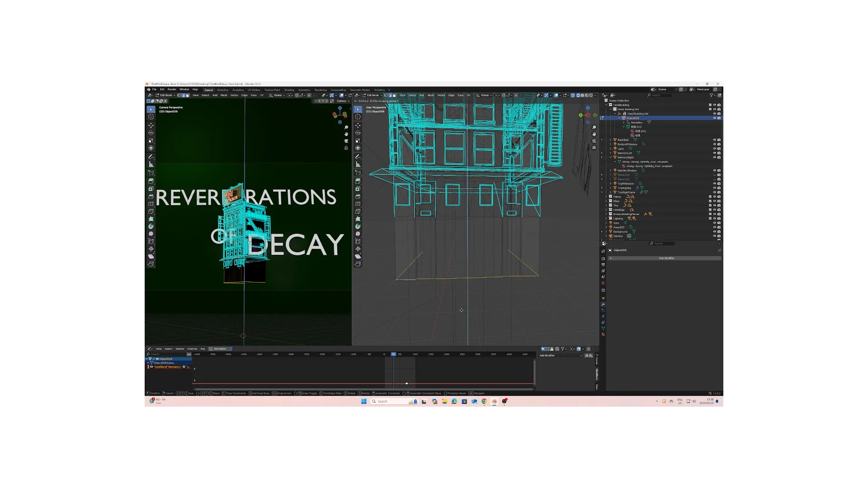Select the Move tool in left viewport
The width and height of the screenshot is (868, 488).
click(x=151, y=125)
